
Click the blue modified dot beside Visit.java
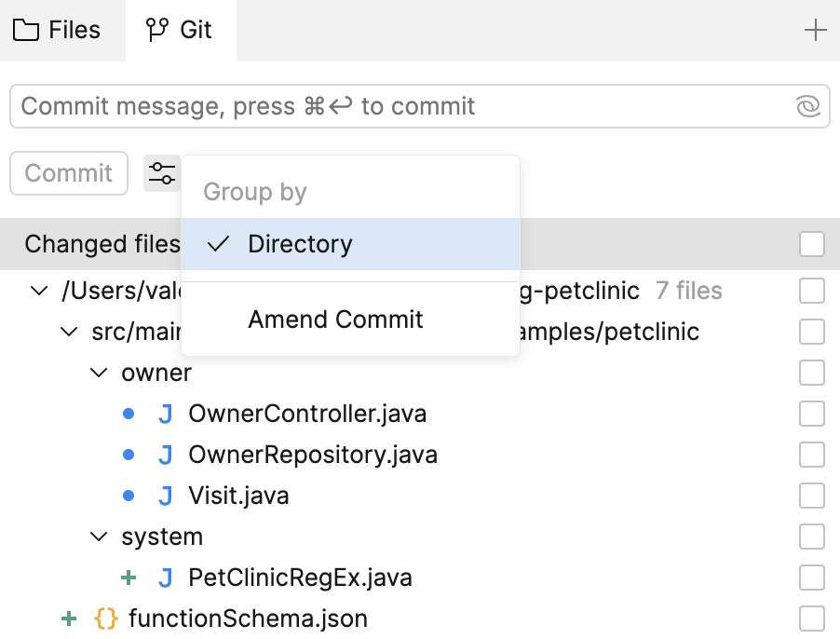pos(129,496)
